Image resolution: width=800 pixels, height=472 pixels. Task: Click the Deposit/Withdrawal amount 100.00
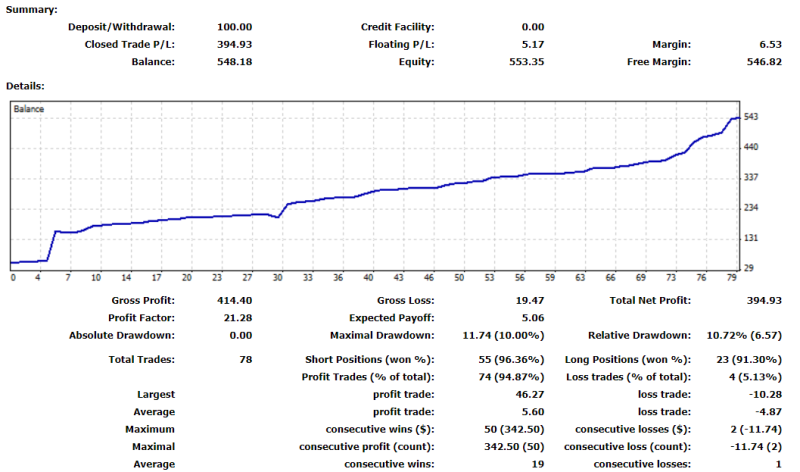[x=234, y=27]
